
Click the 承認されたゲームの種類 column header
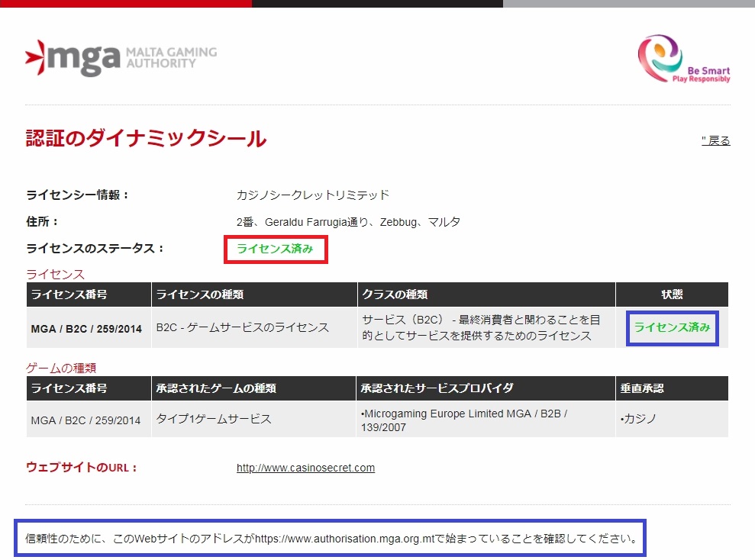pyautogui.click(x=253, y=388)
